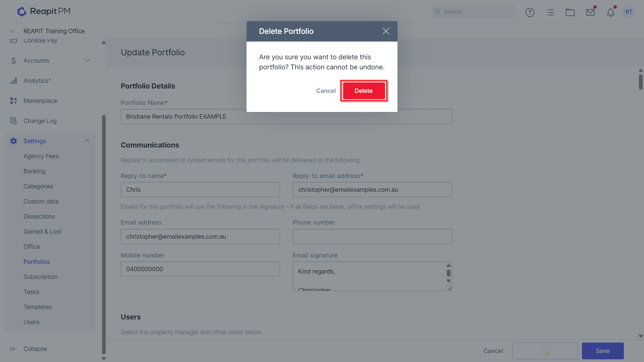Image resolution: width=644 pixels, height=362 pixels.
Task: Close the Delete Portfolio dialog
Action: tap(386, 31)
